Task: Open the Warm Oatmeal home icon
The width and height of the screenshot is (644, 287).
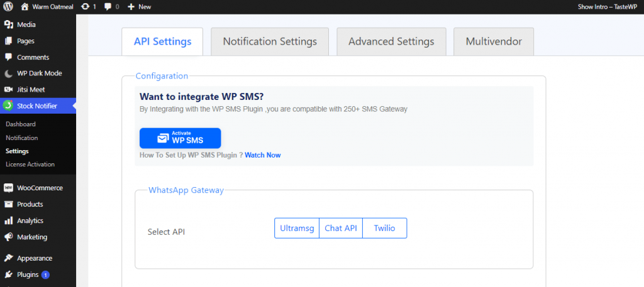Action: pyautogui.click(x=25, y=6)
